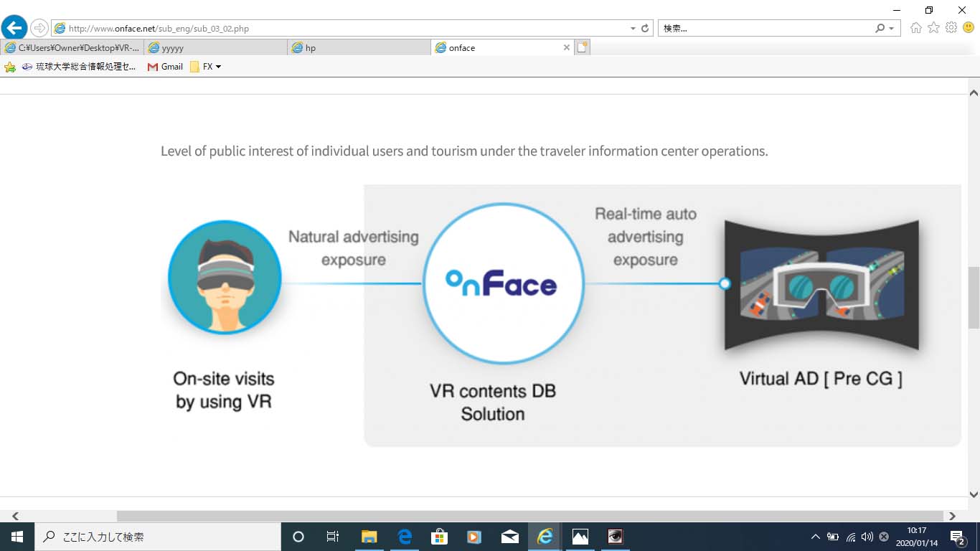
Task: Open the Mail app from taskbar
Action: pyautogui.click(x=510, y=537)
